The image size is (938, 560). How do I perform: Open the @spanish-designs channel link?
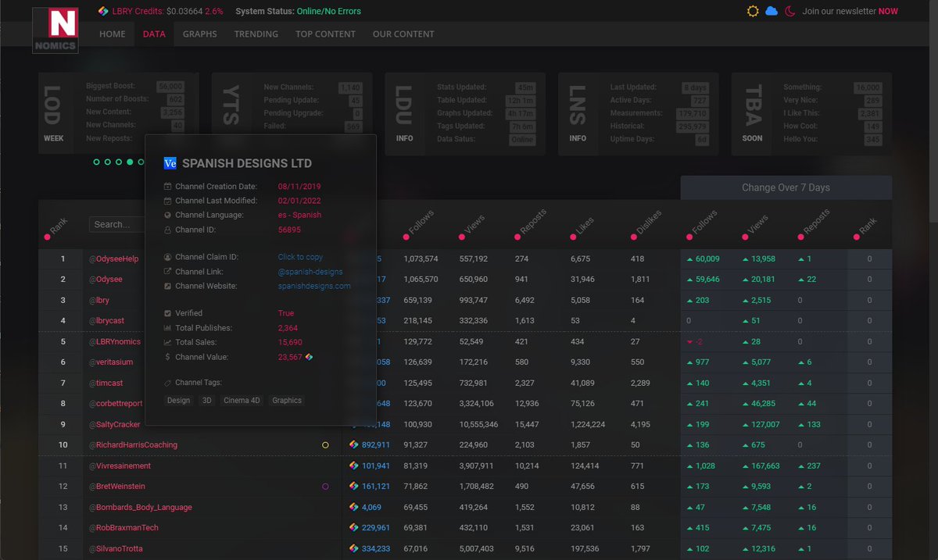310,272
